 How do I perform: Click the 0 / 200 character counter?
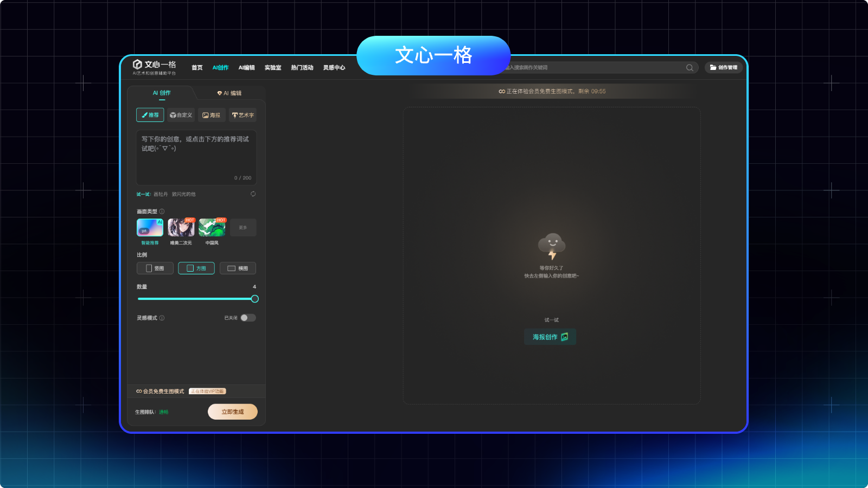[x=243, y=178]
